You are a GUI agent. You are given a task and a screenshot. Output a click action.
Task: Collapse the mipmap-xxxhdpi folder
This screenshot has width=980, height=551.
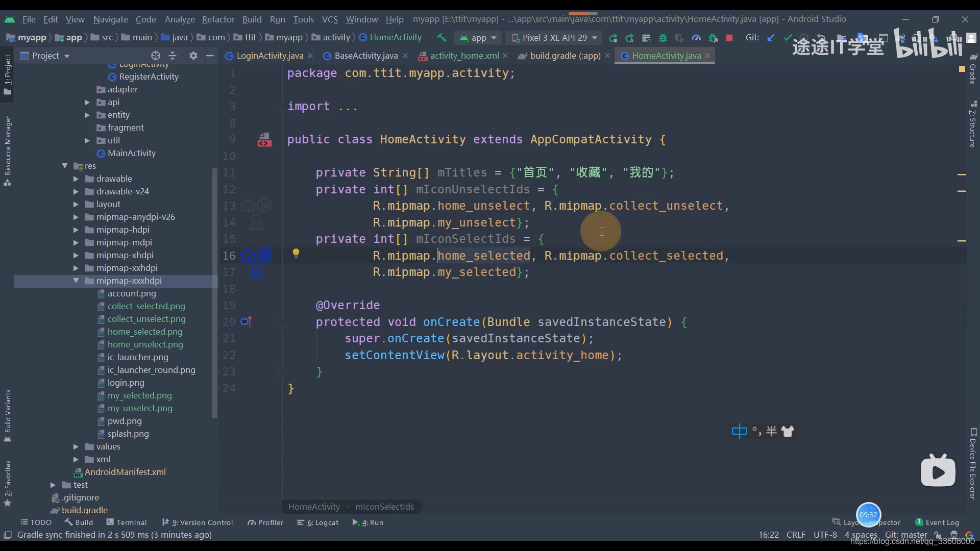pyautogui.click(x=76, y=281)
